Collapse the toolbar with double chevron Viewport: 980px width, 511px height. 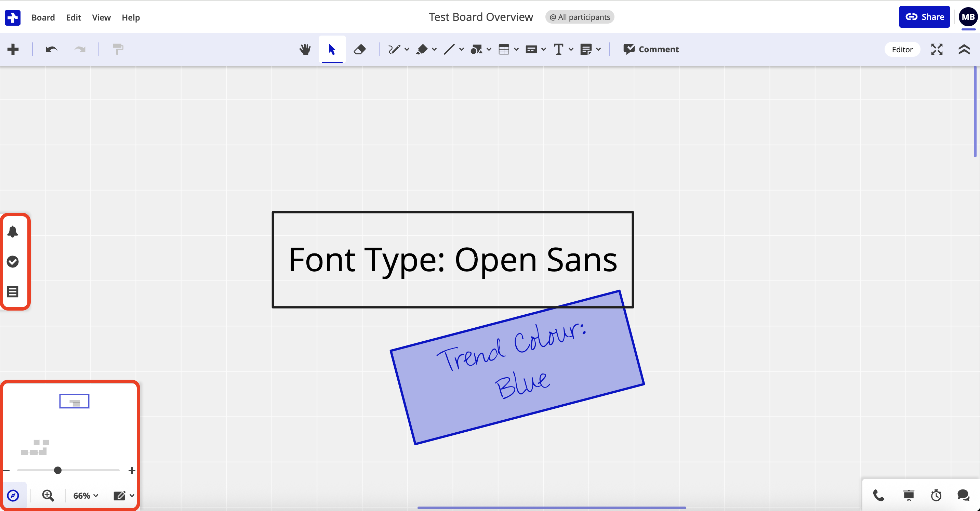click(964, 50)
